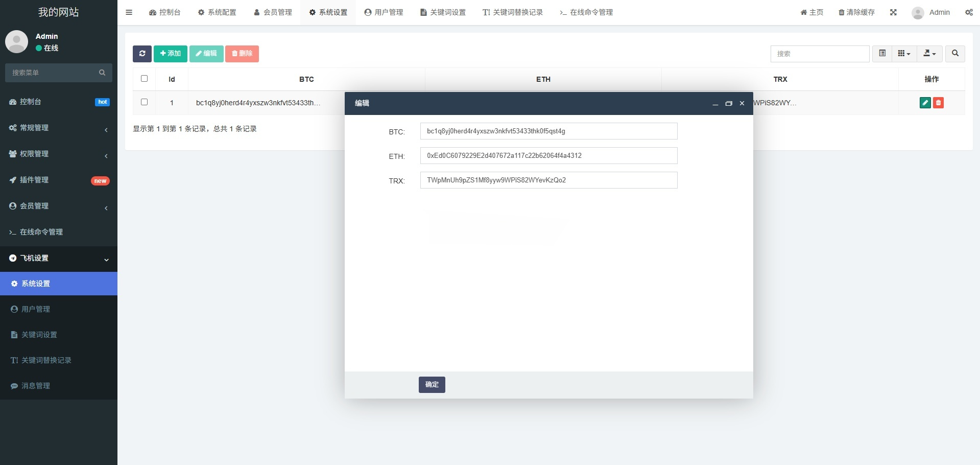This screenshot has width=980, height=465.
Task: Refresh the table with the refresh icon
Action: point(142,54)
